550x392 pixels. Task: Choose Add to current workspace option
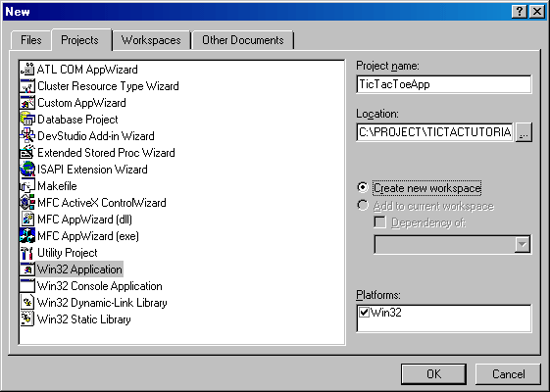pos(363,206)
